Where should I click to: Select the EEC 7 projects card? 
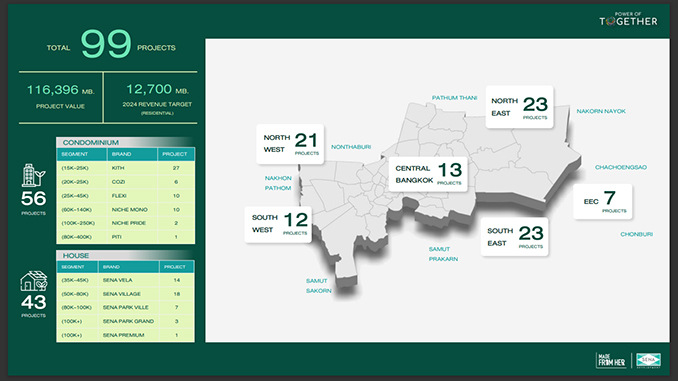[603, 202]
